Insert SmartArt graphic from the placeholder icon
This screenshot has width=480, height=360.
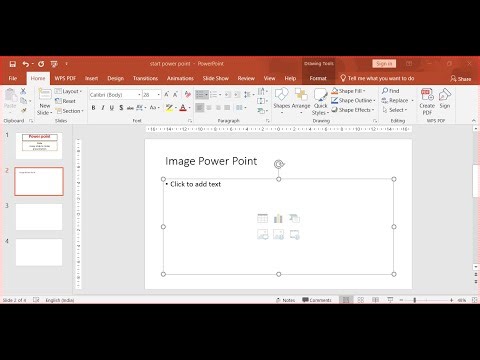(294, 218)
